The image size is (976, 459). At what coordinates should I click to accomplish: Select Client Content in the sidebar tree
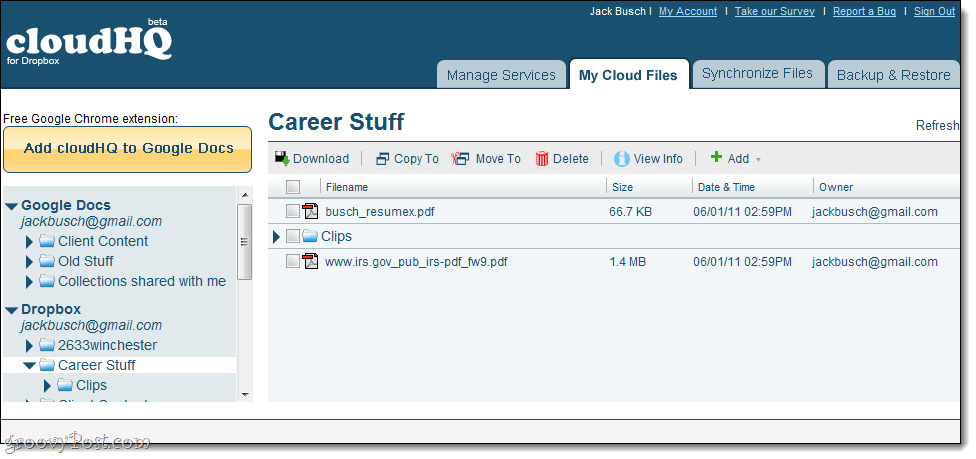coord(103,241)
